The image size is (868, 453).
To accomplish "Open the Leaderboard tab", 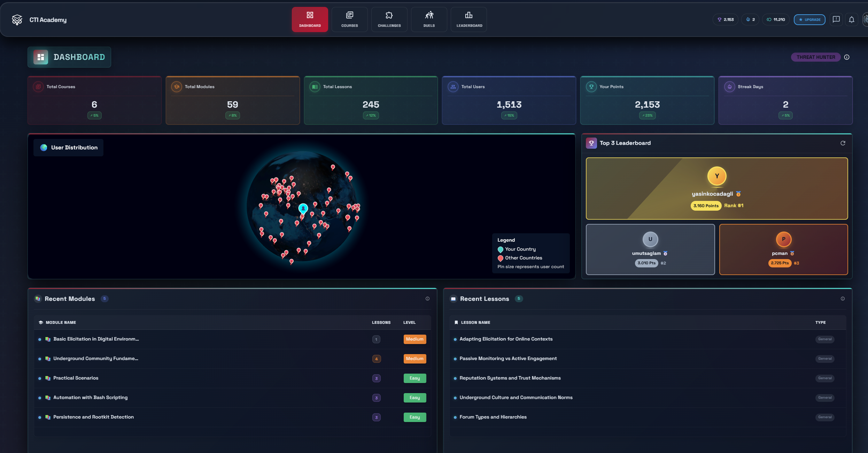I will click(469, 19).
